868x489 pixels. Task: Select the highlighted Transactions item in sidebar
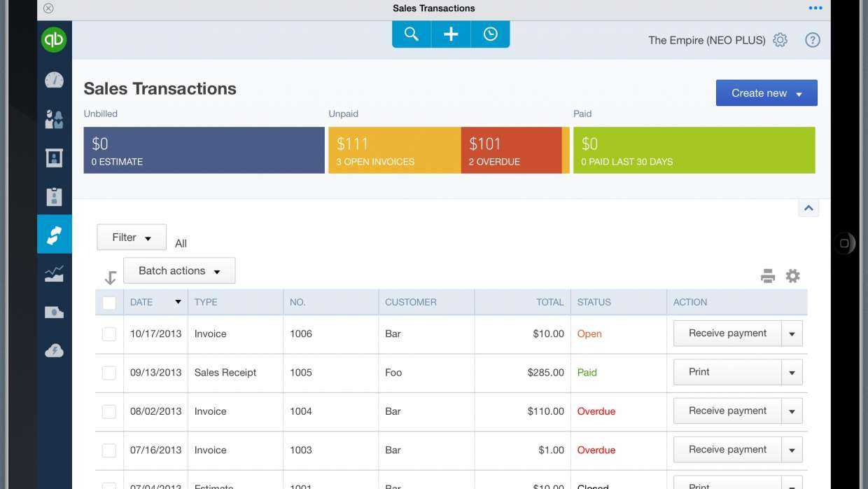[x=53, y=233]
